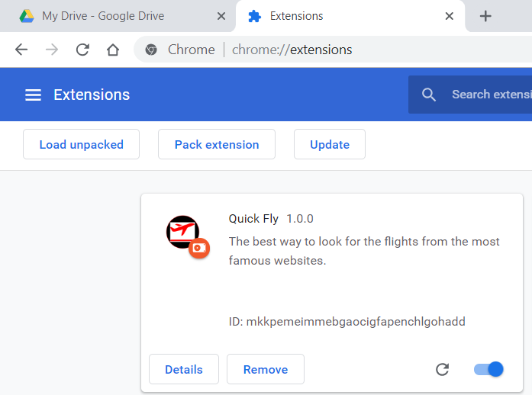Open the home page via house icon
This screenshot has width=532, height=395.
pyautogui.click(x=113, y=50)
